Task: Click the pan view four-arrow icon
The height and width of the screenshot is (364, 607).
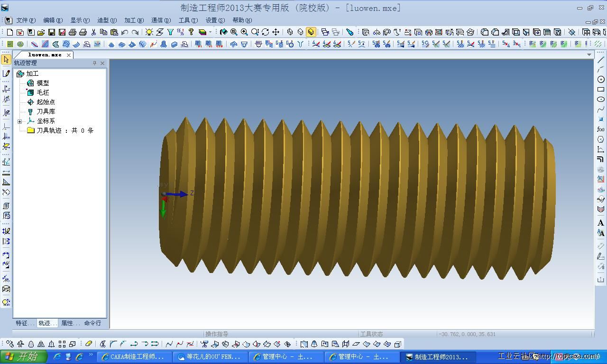Action: pos(276,32)
